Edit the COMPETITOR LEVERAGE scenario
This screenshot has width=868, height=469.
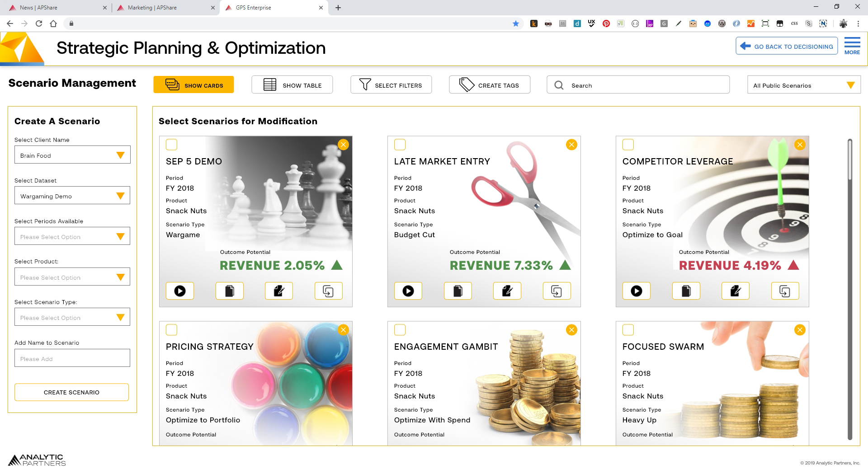point(736,291)
